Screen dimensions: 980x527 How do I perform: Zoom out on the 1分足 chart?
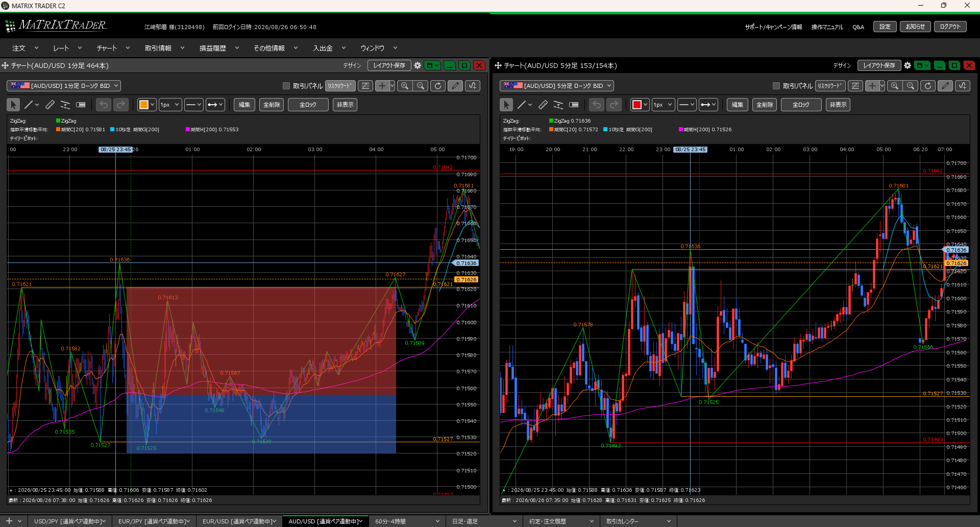point(421,86)
